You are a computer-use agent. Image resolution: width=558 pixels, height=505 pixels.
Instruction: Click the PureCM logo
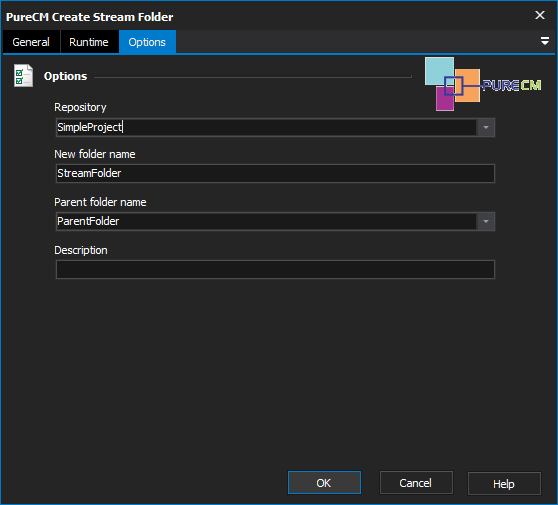483,84
